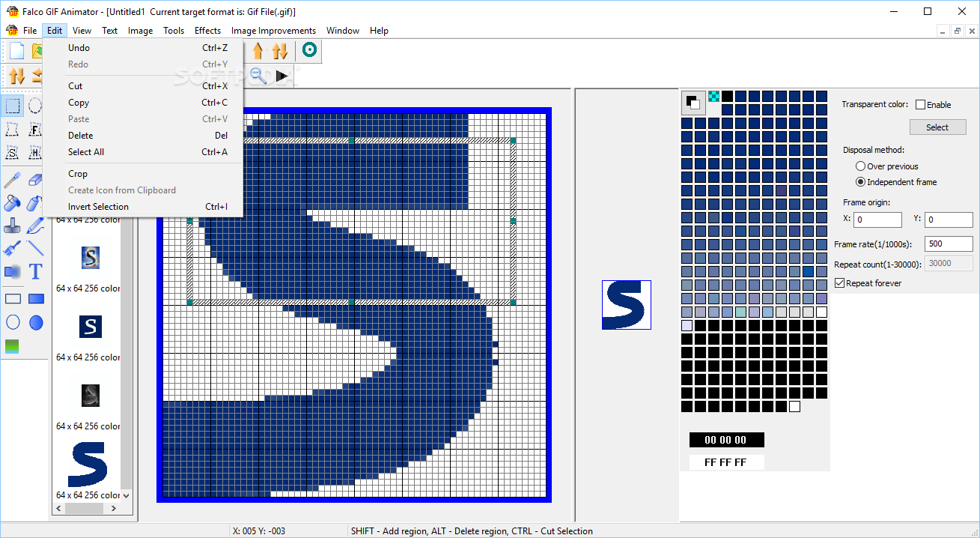The height and width of the screenshot is (538, 980).
Task: Click the white 'FF FF FF' color display
Action: coord(726,462)
